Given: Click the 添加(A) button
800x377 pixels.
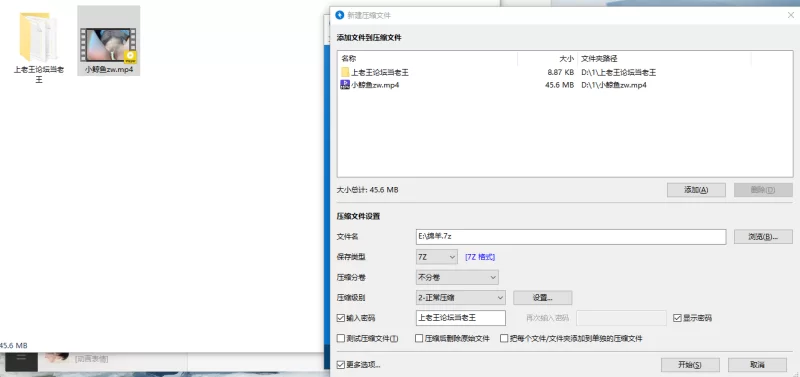Looking at the screenshot, I should (696, 190).
